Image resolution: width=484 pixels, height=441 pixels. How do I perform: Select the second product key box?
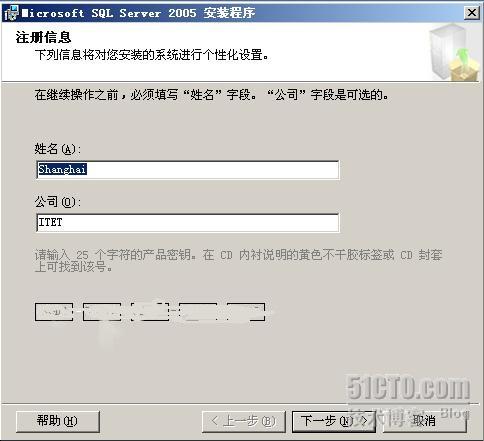tap(102, 312)
